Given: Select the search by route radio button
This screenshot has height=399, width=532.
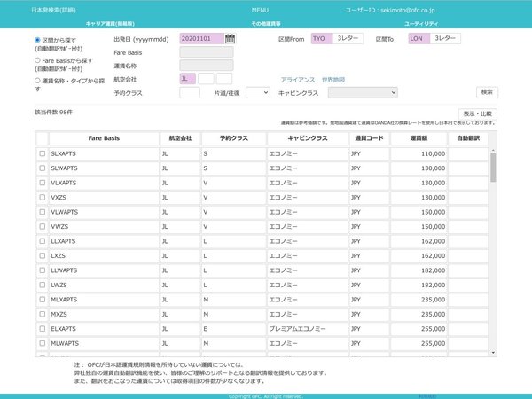Looking at the screenshot, I should [x=37, y=40].
